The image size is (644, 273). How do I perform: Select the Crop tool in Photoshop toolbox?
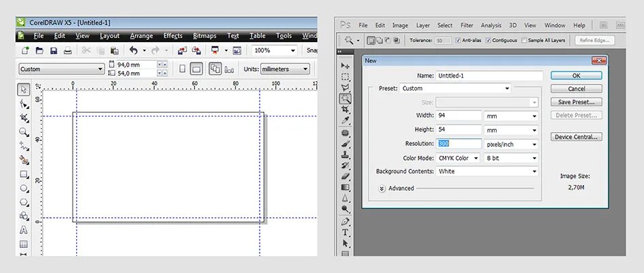(x=346, y=109)
